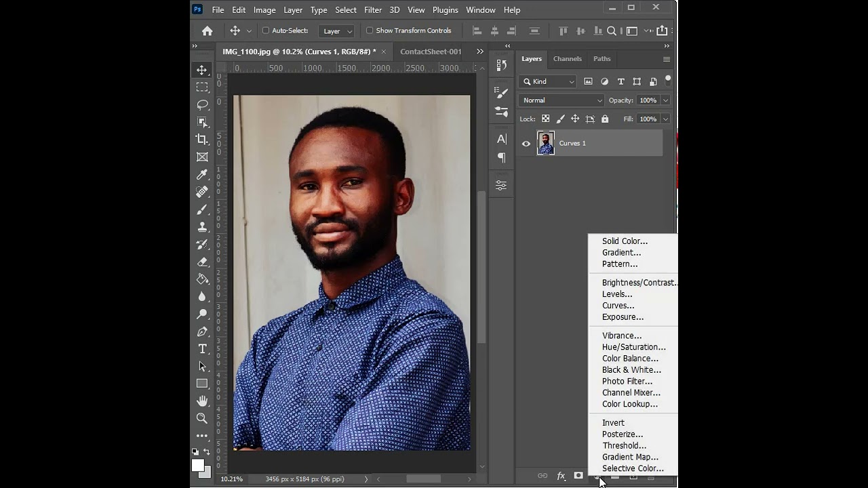Toggle Lock Position
This screenshot has height=488, width=868.
pos(575,119)
